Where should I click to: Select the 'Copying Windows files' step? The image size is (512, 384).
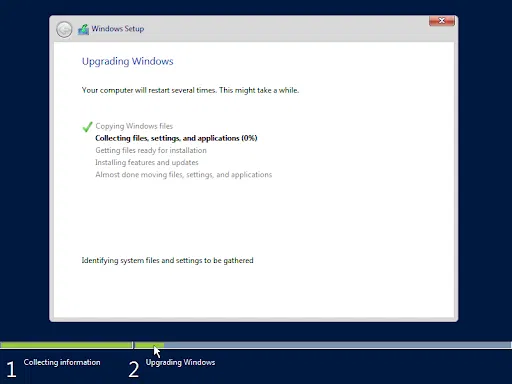click(x=134, y=126)
